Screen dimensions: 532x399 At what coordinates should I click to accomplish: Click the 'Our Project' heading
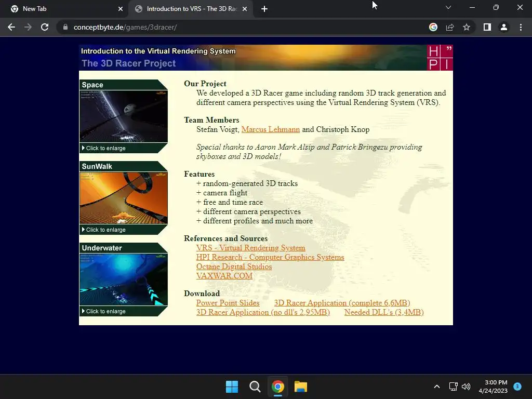click(x=205, y=84)
